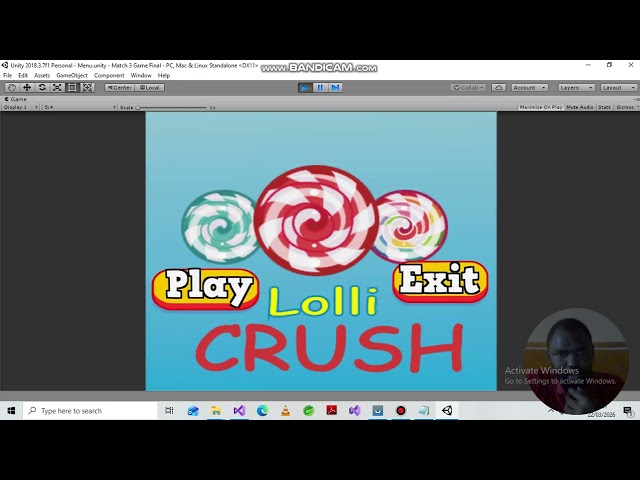Screen dimensions: 640x480
Task: Open the Edit menu
Action: click(23, 75)
